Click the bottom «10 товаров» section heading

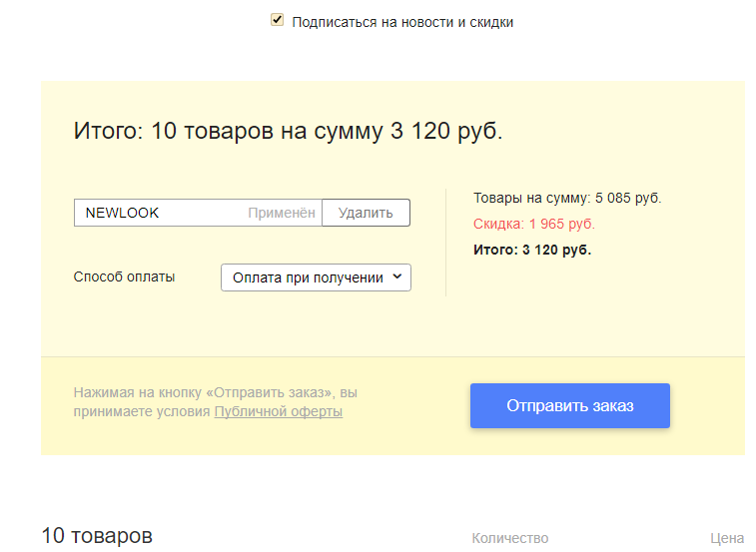point(97,536)
